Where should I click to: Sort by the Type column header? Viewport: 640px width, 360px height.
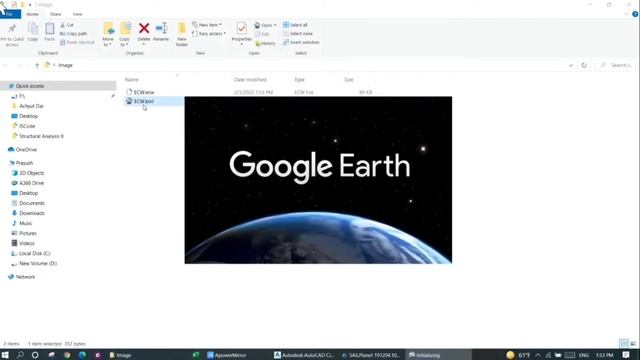pyautogui.click(x=299, y=80)
